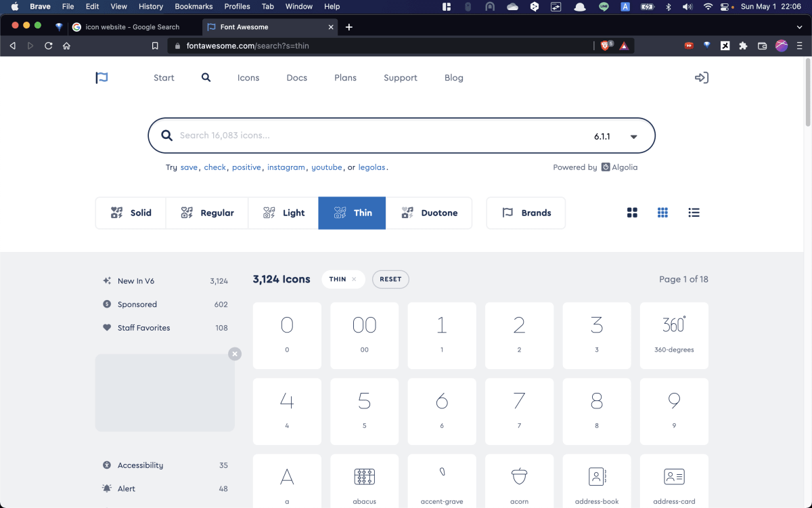
Task: Go to browser home page
Action: click(66, 45)
